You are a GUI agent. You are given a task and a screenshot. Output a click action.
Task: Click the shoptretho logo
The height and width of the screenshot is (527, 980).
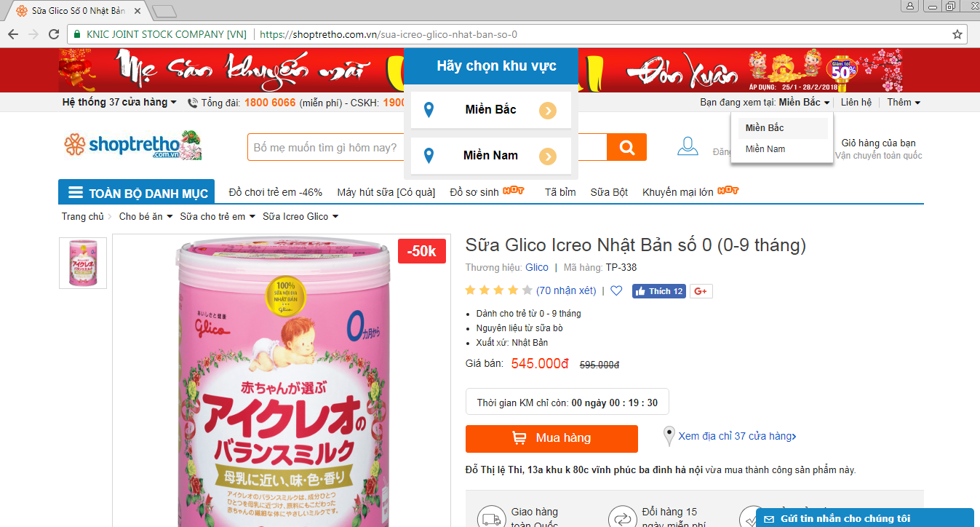click(x=132, y=146)
